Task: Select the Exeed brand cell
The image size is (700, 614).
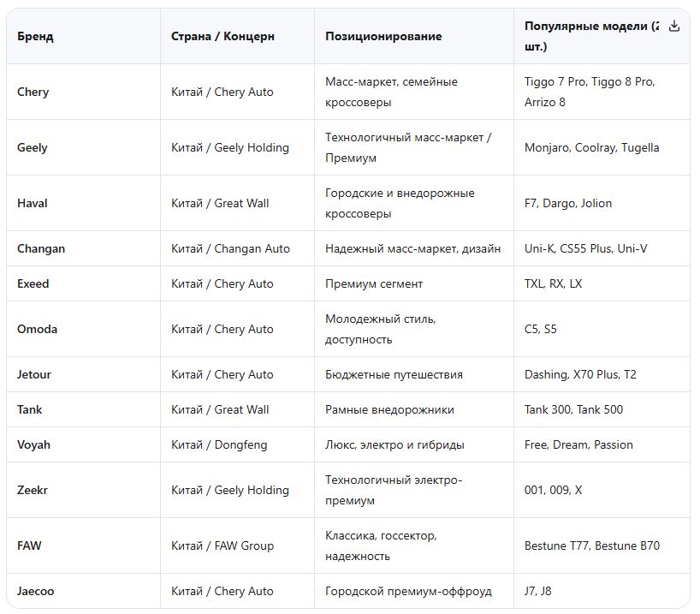Action: pyautogui.click(x=33, y=283)
